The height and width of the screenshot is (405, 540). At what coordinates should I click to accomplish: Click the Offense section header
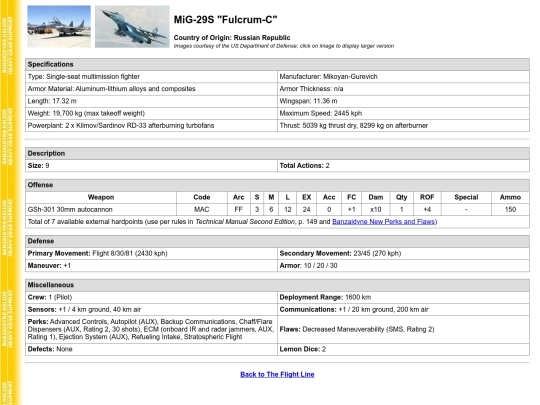277,185
